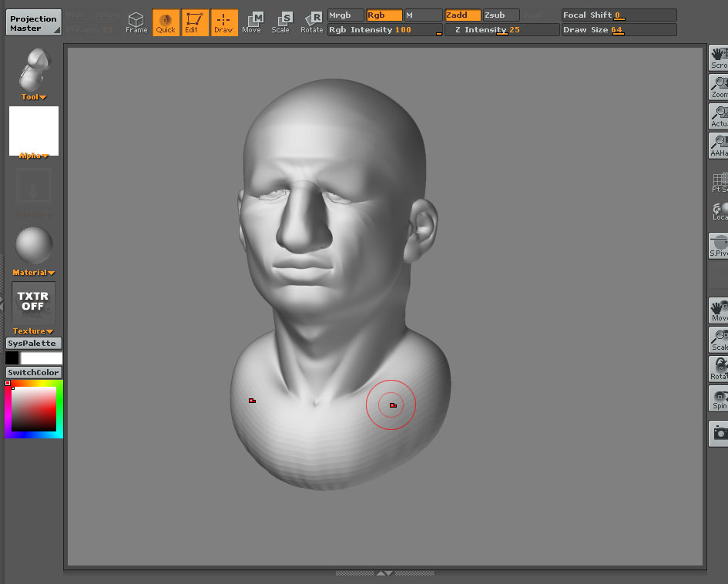Enable the M material-only mode

coord(423,15)
